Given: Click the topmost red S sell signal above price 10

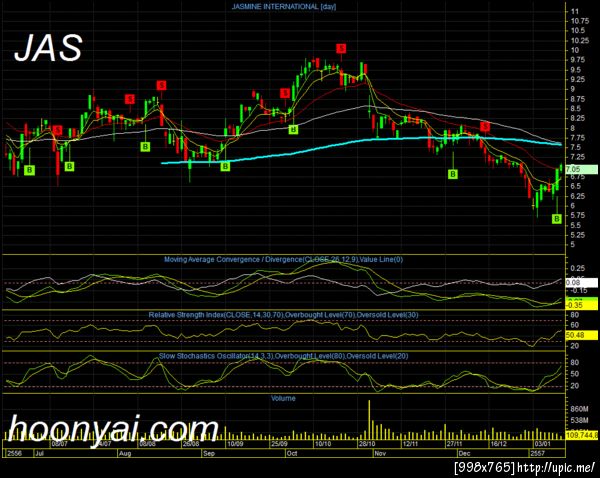Looking at the screenshot, I should 341,49.
